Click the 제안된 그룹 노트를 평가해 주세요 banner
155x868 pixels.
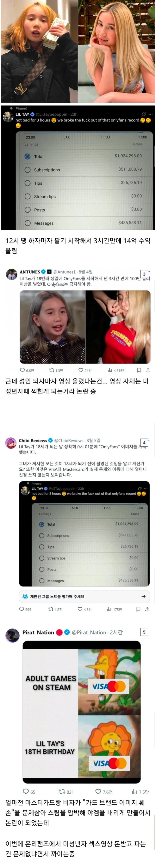(84, 596)
